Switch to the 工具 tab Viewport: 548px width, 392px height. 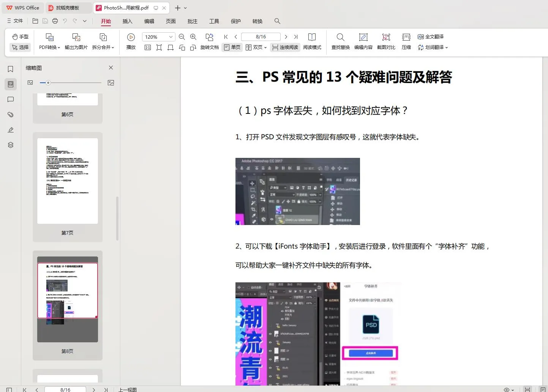tap(214, 21)
